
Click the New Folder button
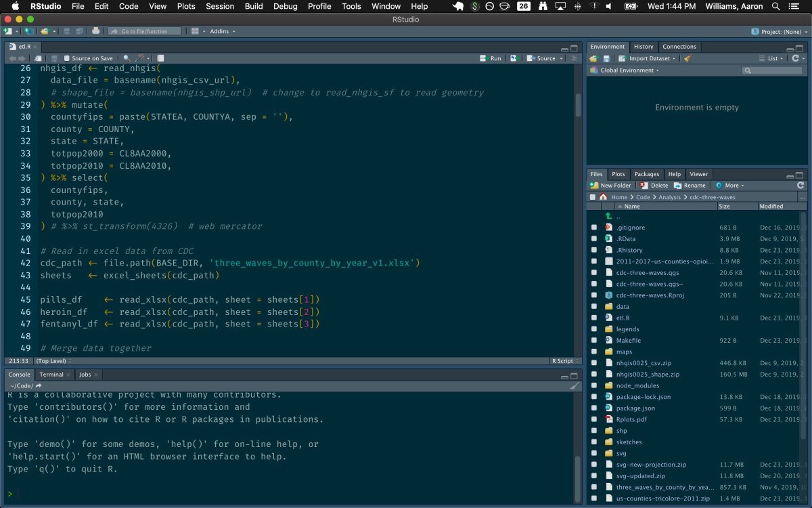coord(611,185)
